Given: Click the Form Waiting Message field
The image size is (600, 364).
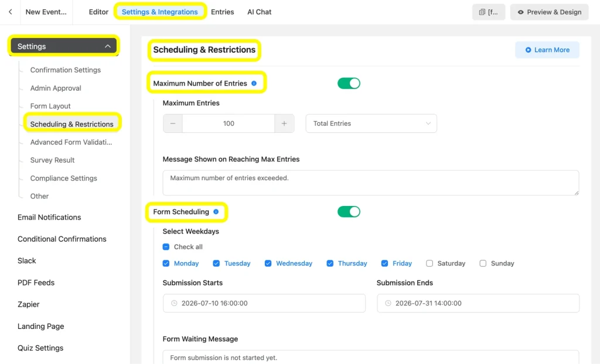Looking at the screenshot, I should [x=371, y=357].
